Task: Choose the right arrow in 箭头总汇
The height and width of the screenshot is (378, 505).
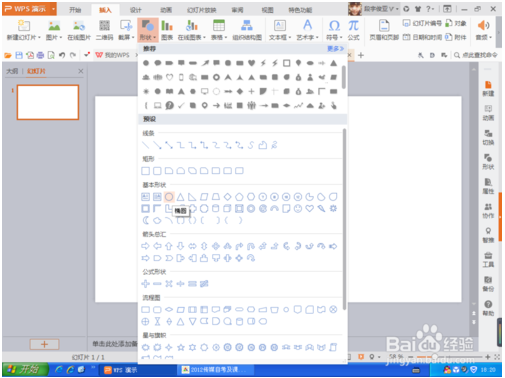Action: [x=145, y=246]
